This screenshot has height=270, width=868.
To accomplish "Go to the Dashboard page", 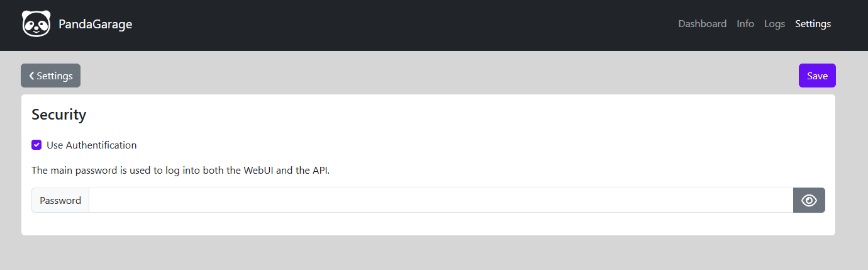I will (702, 24).
